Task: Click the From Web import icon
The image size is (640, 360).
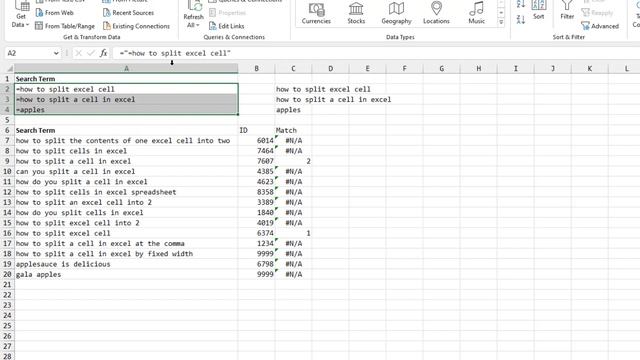Action: [x=39, y=13]
